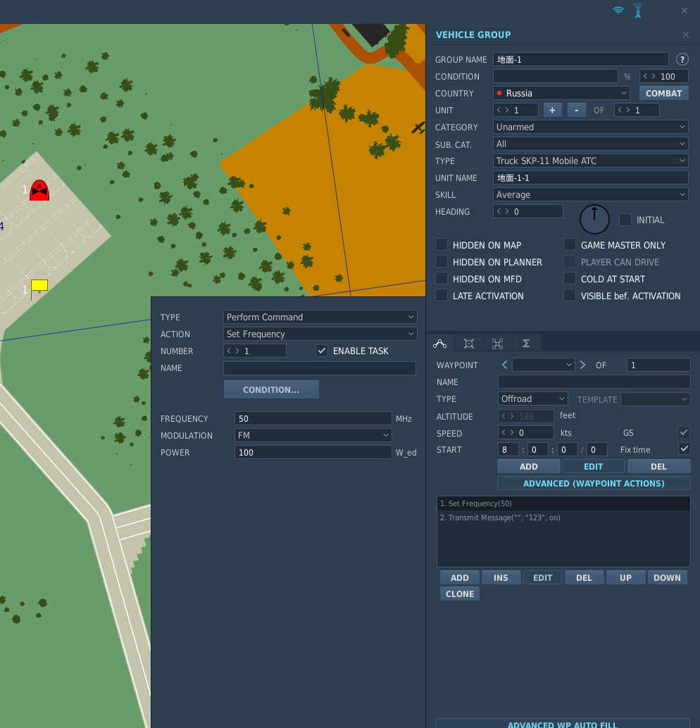Toggle Visible bef. Activation checkbox
The height and width of the screenshot is (728, 700).
570,296
